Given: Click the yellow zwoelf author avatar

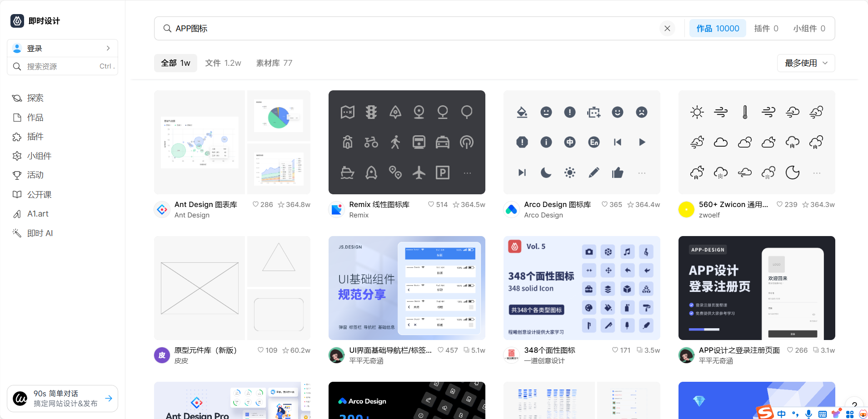Looking at the screenshot, I should pos(686,210).
